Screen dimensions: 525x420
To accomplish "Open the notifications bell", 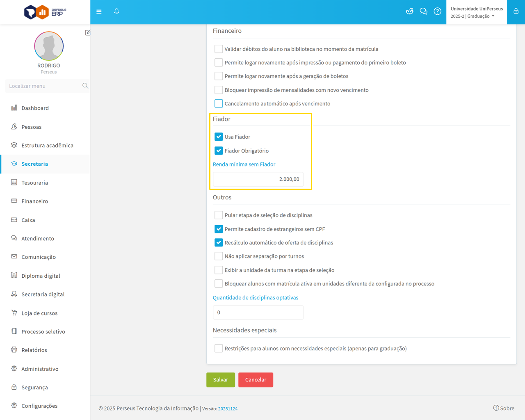I will (116, 11).
